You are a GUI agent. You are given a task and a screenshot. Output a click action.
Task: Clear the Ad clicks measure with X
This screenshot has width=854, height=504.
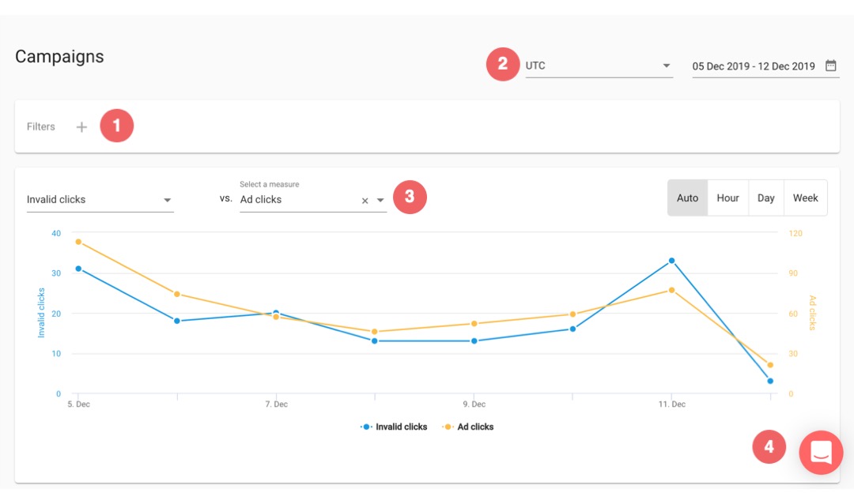tap(365, 201)
